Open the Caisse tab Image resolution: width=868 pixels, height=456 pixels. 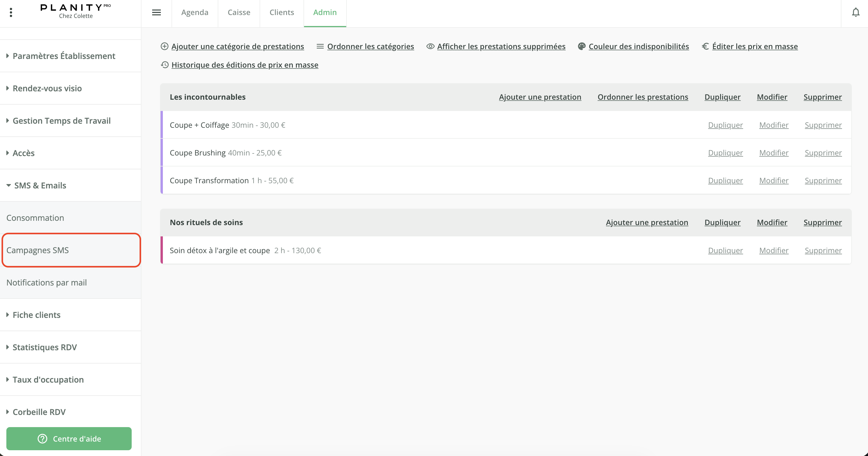coord(239,12)
